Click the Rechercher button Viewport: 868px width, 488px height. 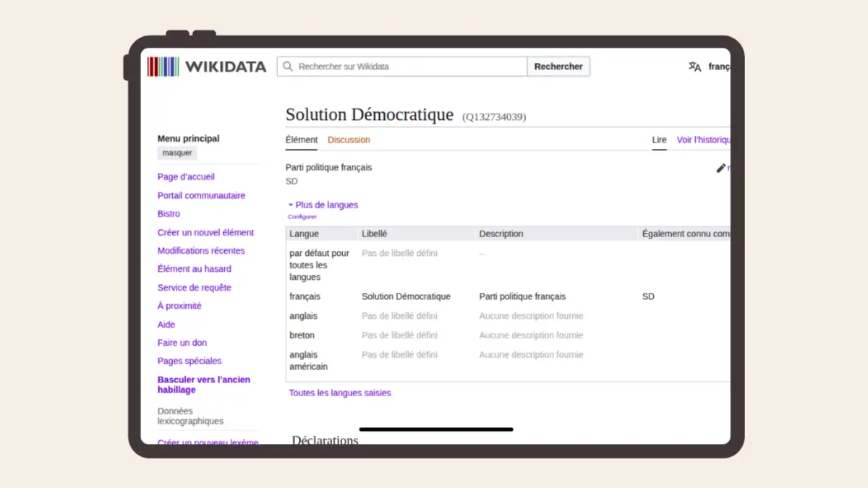(x=558, y=67)
